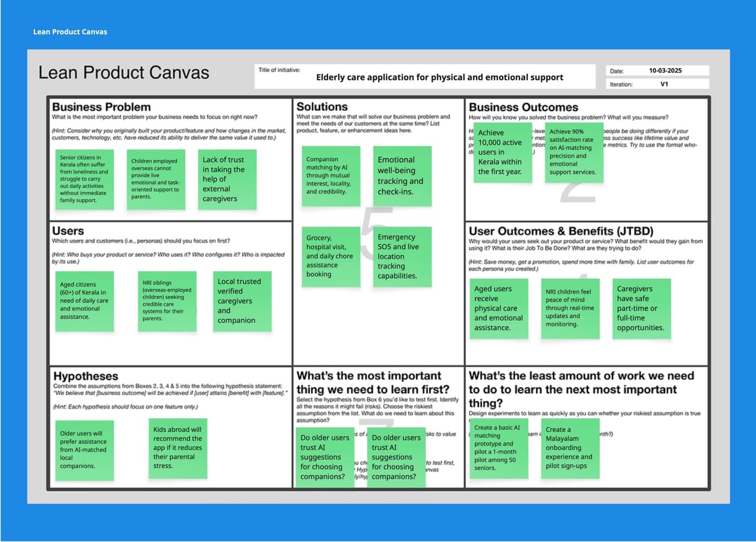Screen dimensions: 756x542
Task: Click the Date field showing 10-03-2025
Action: 665,71
